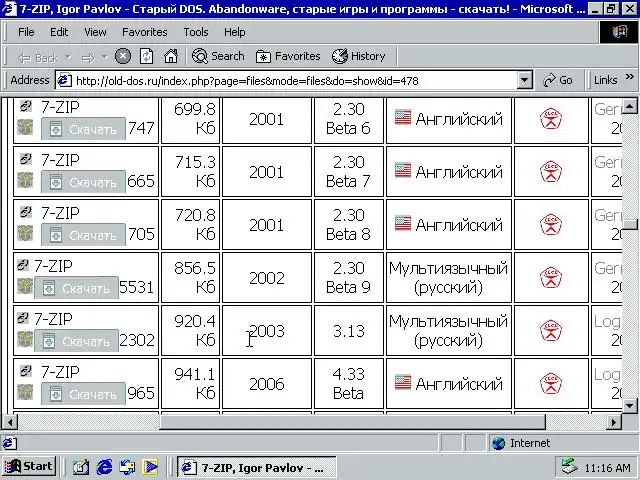Open the View menu
This screenshot has height=480, width=640.
95,32
